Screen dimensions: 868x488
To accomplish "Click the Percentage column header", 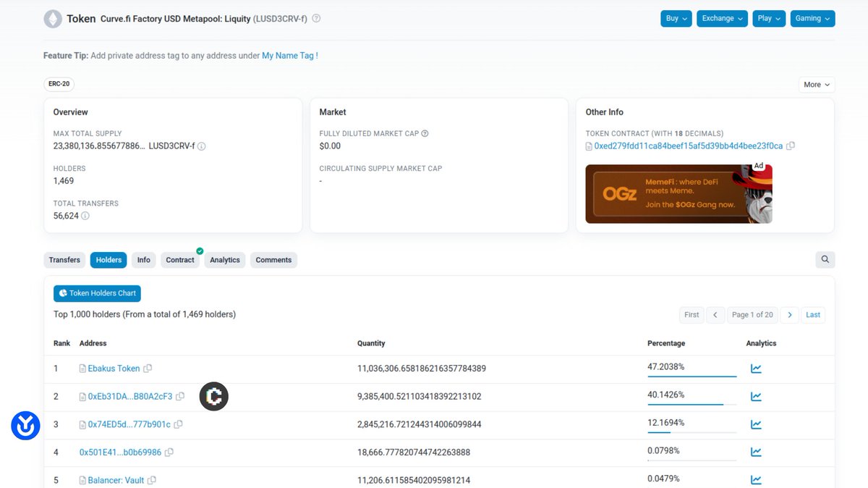I will click(x=666, y=343).
